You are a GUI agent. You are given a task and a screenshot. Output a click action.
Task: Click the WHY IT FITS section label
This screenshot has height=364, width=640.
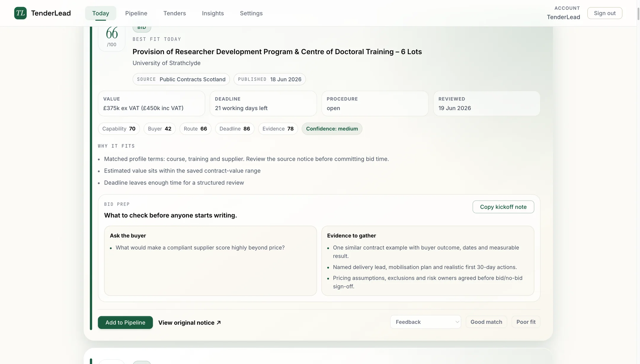(116, 146)
